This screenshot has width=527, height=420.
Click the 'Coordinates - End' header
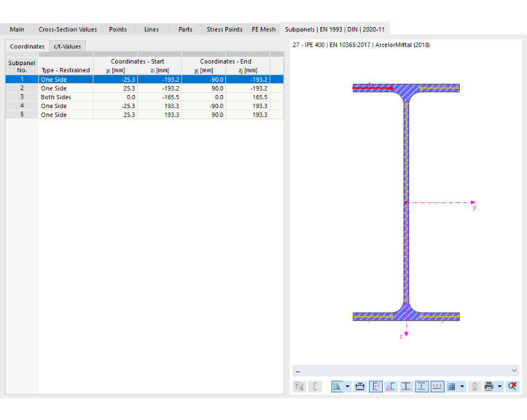pos(226,62)
